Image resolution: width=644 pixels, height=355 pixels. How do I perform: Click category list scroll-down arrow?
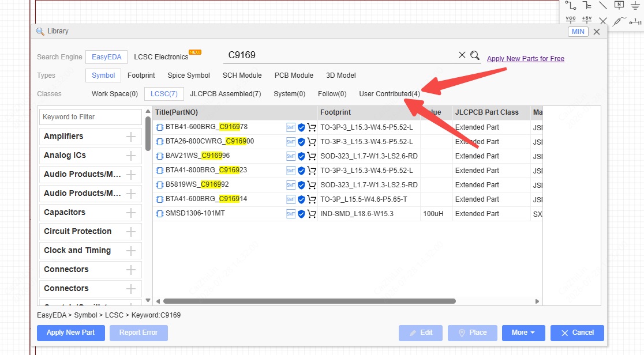(x=148, y=300)
